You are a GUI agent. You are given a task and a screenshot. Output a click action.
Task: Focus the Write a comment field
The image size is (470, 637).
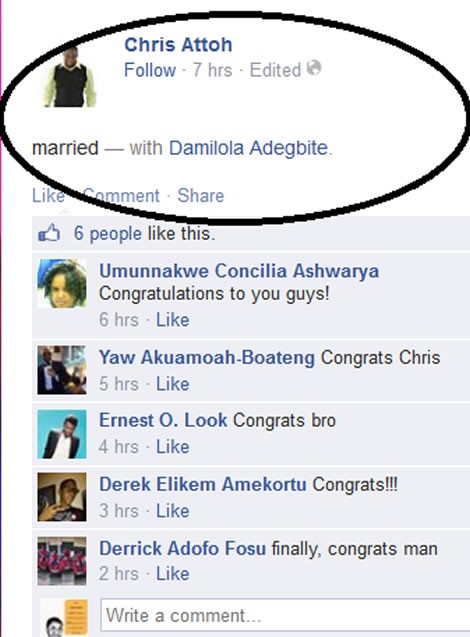pyautogui.click(x=285, y=615)
